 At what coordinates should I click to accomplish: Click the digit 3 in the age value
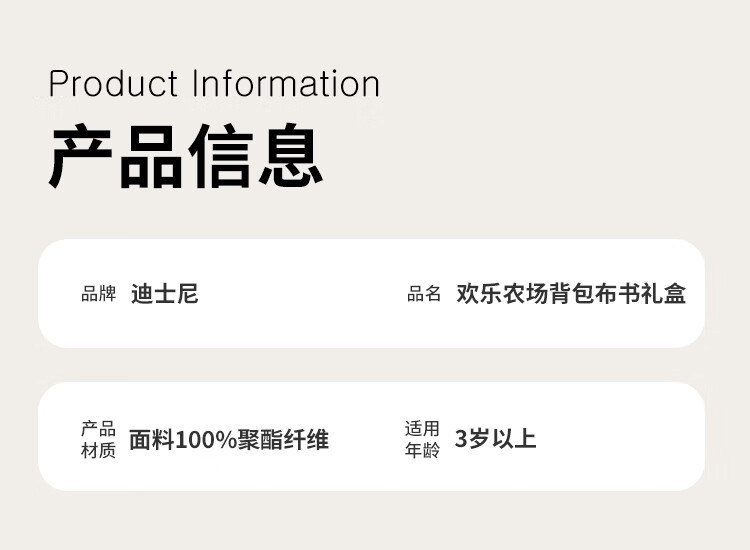(461, 439)
